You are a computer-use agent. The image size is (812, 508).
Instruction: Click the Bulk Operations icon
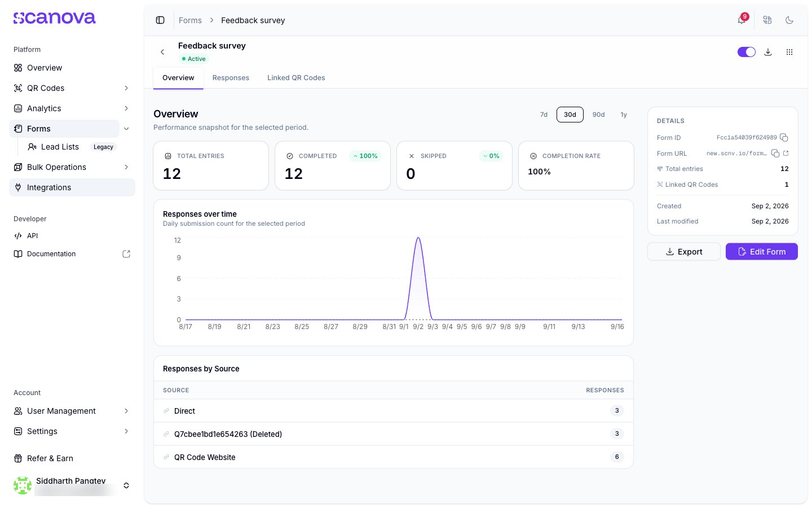click(x=18, y=167)
